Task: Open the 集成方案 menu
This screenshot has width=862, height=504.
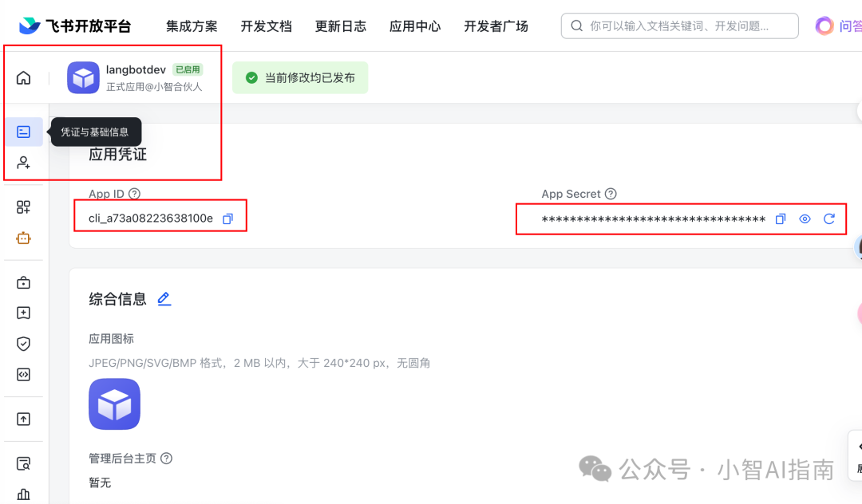Action: [192, 26]
